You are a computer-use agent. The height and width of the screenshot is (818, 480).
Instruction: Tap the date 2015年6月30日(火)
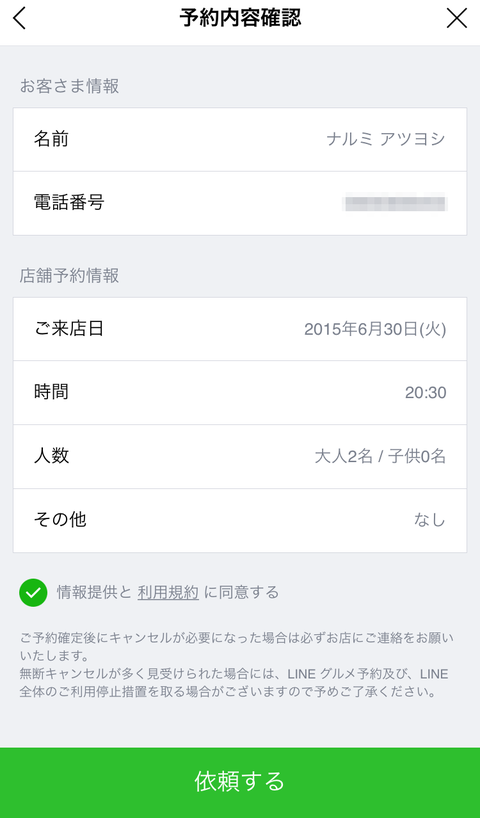pyautogui.click(x=375, y=329)
